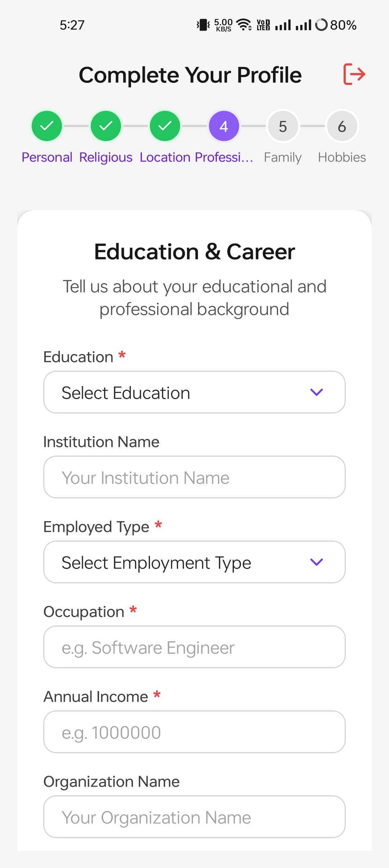Tap the Wi-Fi status bar icon
Screen dimensions: 389x868
pyautogui.click(x=244, y=25)
